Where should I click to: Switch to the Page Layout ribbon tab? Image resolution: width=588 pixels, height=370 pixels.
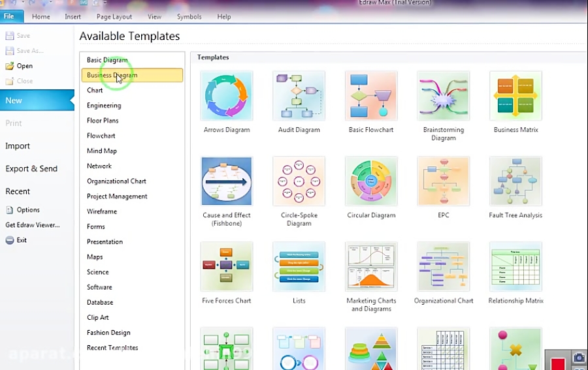pos(114,16)
